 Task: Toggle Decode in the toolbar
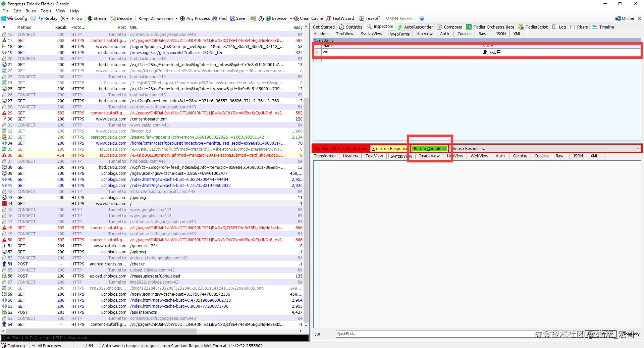pyautogui.click(x=121, y=18)
